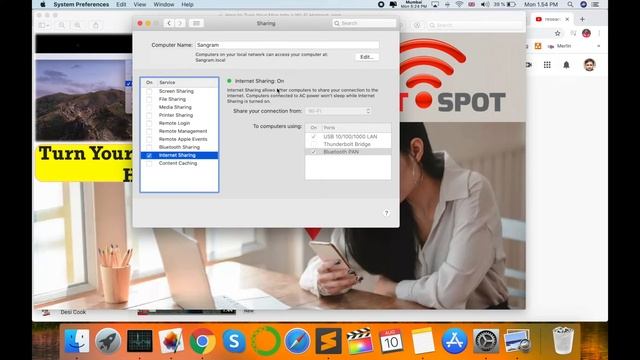Open Skype from the Dock
Screen dimensions: 640x360
(234, 341)
